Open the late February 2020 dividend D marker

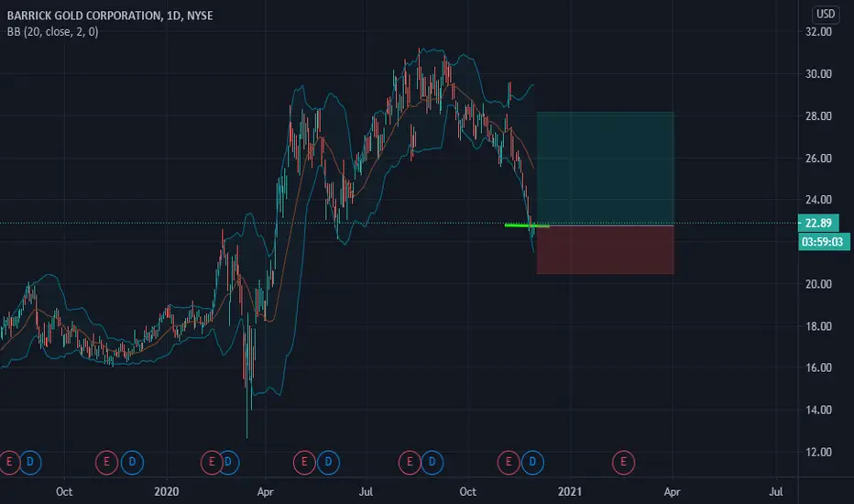[229, 463]
